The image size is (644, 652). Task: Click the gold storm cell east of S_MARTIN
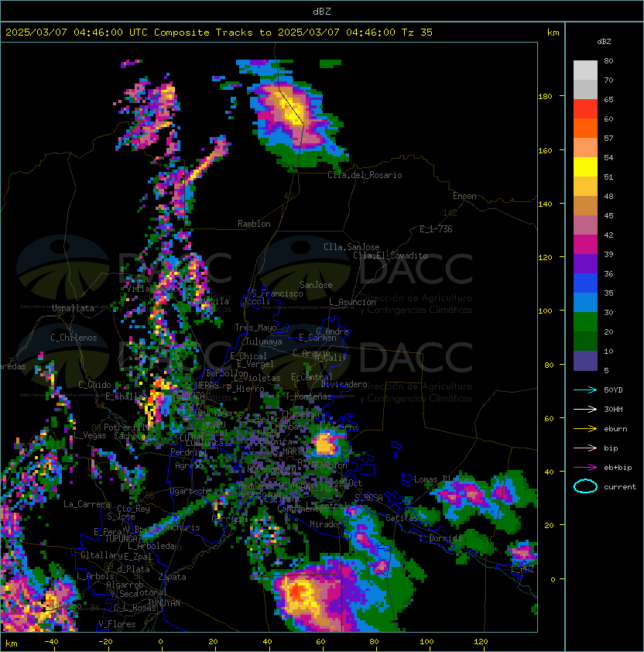pyautogui.click(x=324, y=444)
